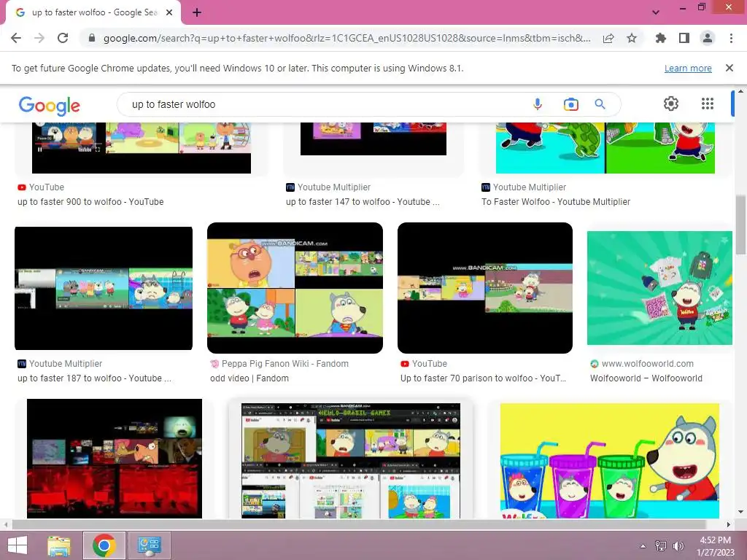Image resolution: width=747 pixels, height=560 pixels.
Task: Open thumbnail above 'up to faster 187'
Action: (x=104, y=288)
